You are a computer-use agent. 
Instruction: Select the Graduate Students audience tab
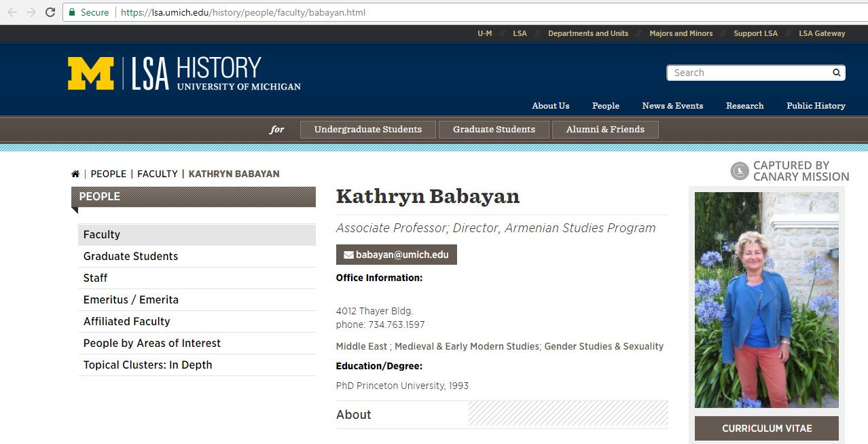pyautogui.click(x=494, y=129)
